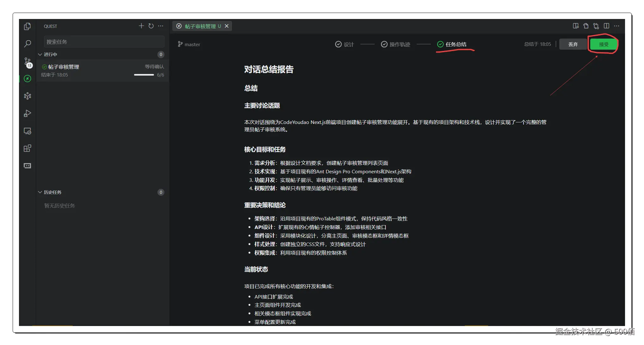Open QUEST panel more actions ellipsis
This screenshot has width=644, height=345.
161,26
